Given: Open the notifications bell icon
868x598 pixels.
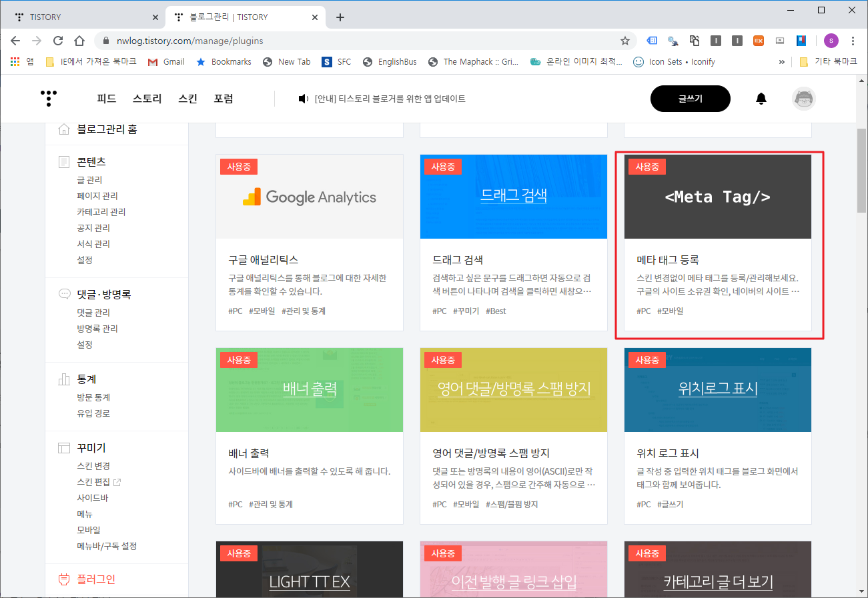Looking at the screenshot, I should [x=761, y=99].
